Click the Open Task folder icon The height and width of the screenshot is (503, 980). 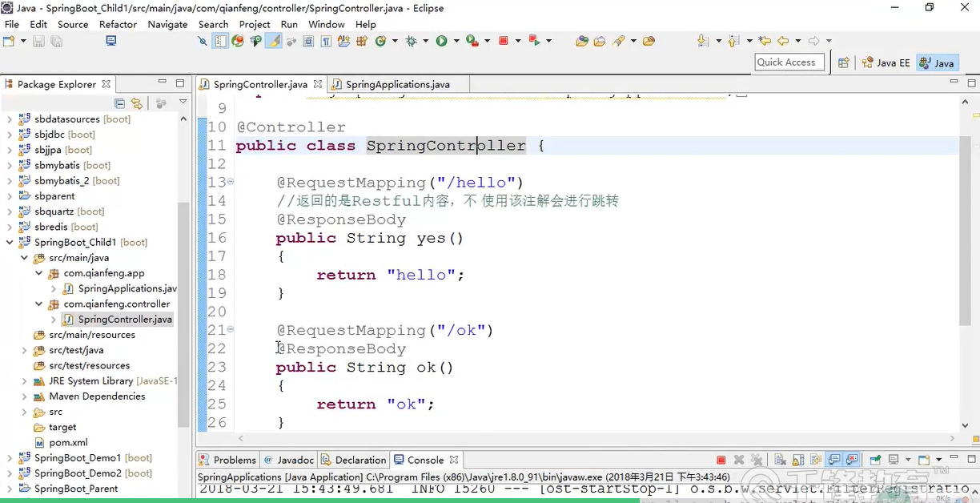pos(599,41)
